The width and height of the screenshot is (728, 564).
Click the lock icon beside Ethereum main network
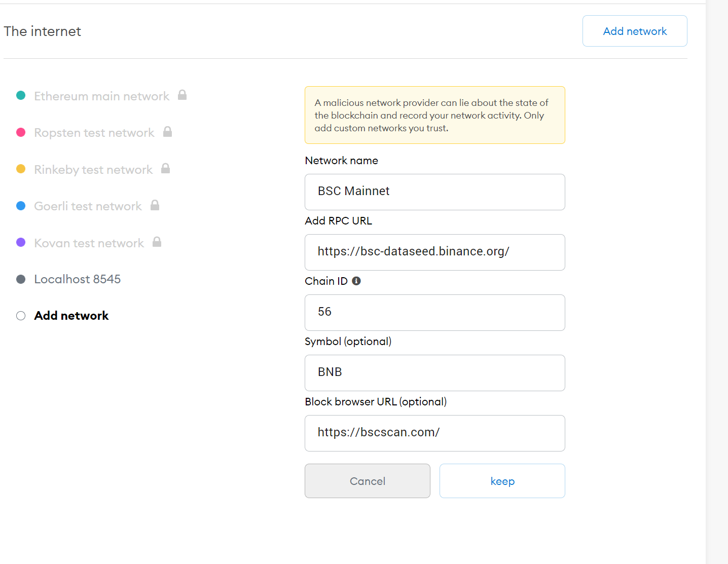(182, 95)
